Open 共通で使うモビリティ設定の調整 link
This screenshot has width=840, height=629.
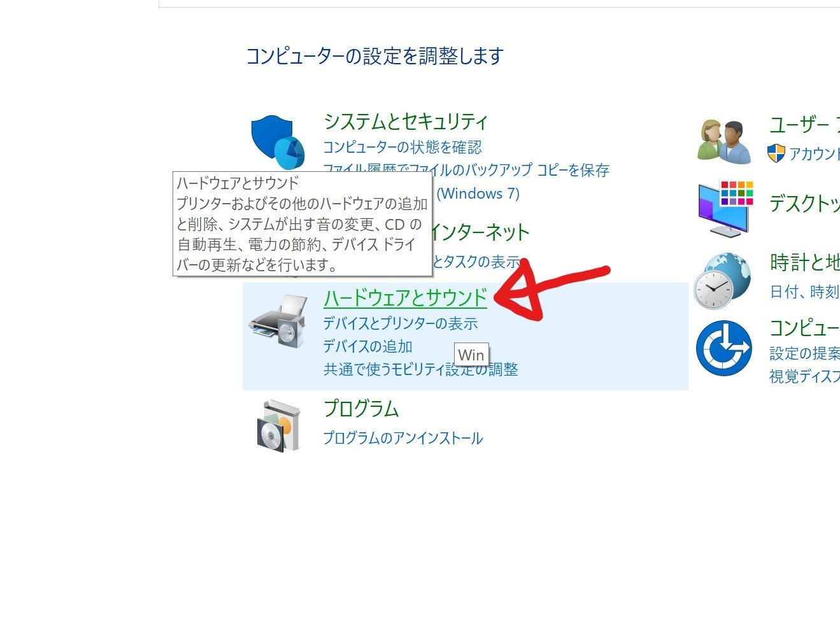click(x=420, y=369)
